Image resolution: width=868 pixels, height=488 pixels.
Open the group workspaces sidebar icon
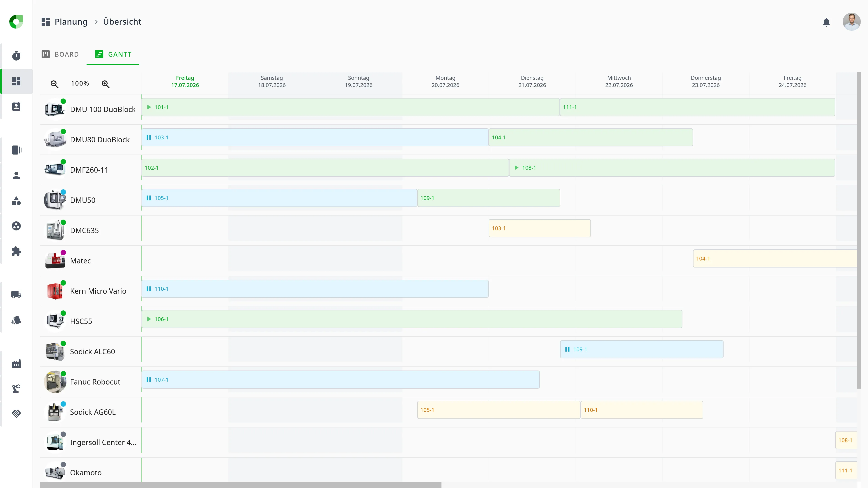[x=16, y=226]
